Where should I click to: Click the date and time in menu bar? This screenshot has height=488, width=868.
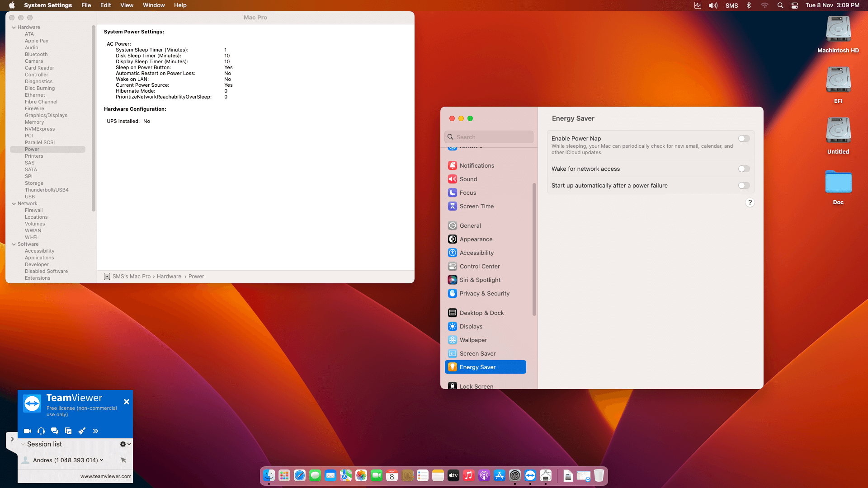832,5
